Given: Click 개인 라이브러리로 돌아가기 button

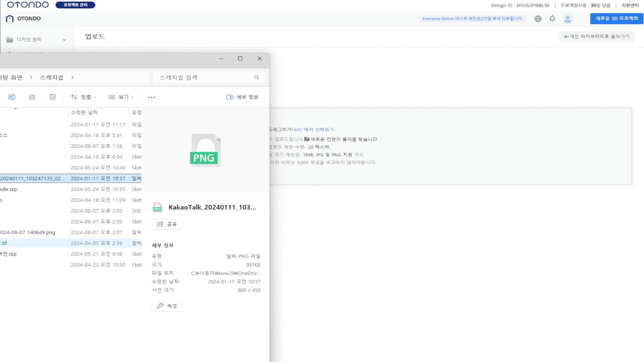Looking at the screenshot, I should [x=596, y=36].
